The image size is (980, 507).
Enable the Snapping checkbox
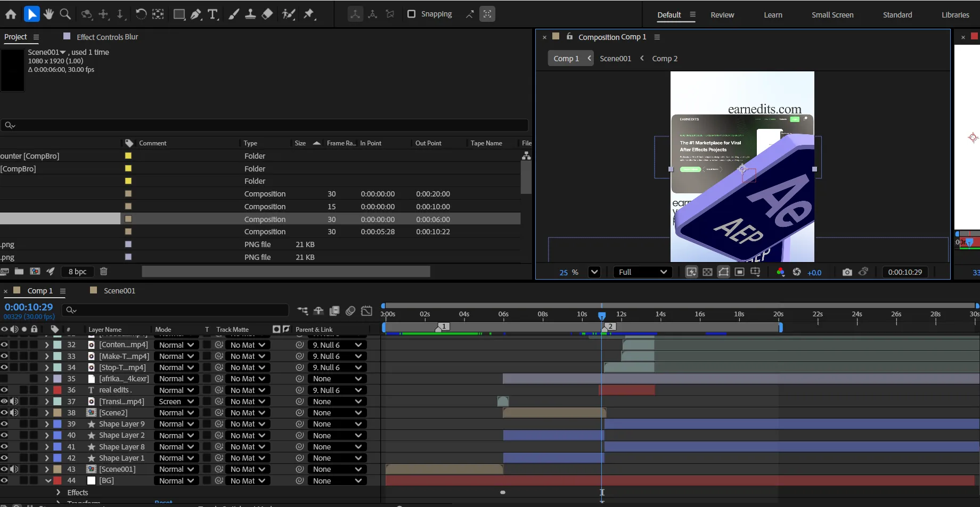click(411, 14)
